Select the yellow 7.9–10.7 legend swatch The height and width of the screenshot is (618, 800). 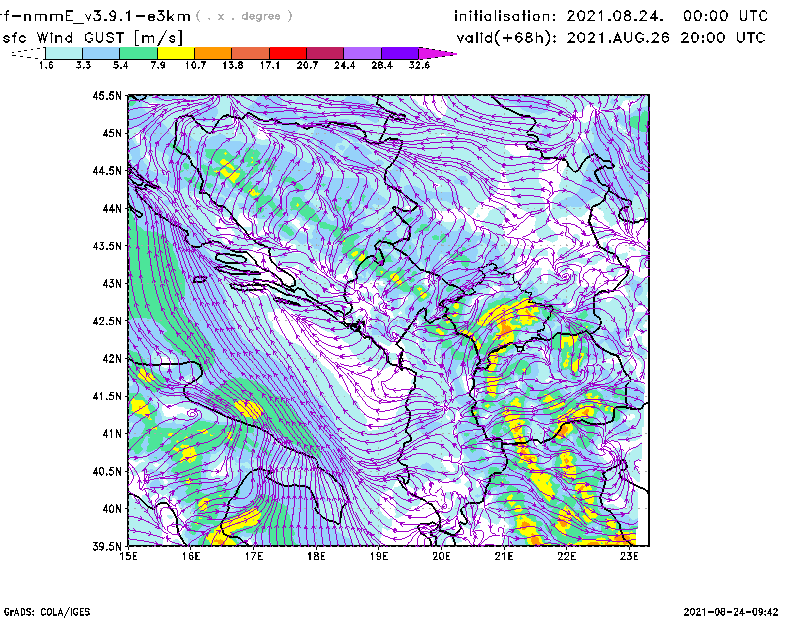pyautogui.click(x=176, y=53)
